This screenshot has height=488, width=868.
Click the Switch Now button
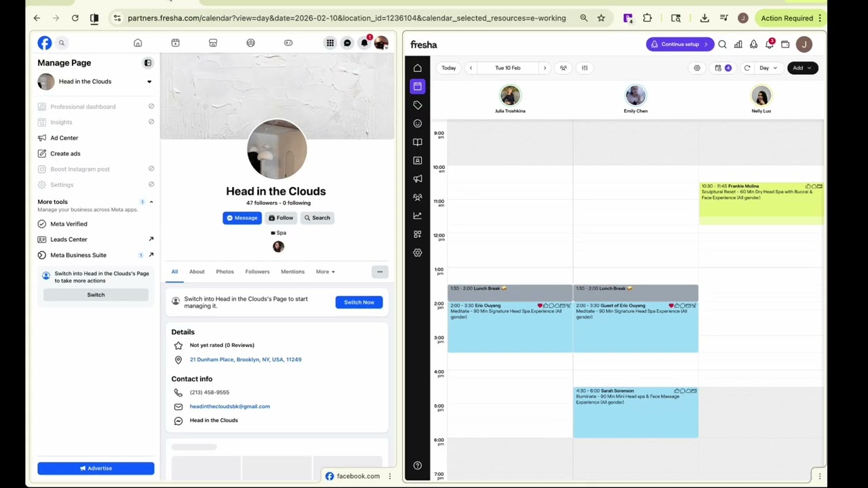[359, 302]
